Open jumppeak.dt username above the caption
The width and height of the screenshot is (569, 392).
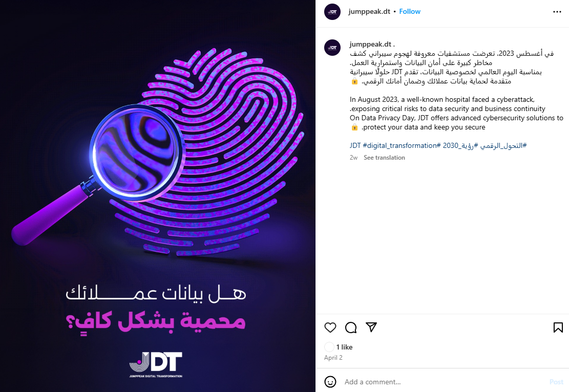370,44
